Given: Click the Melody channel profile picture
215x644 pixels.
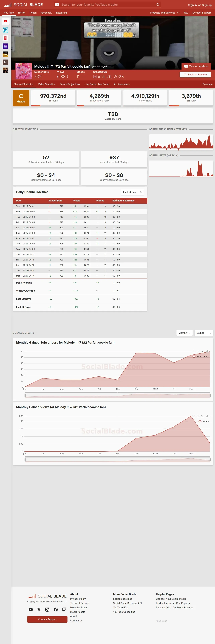Looking at the screenshot, I should (24, 71).
